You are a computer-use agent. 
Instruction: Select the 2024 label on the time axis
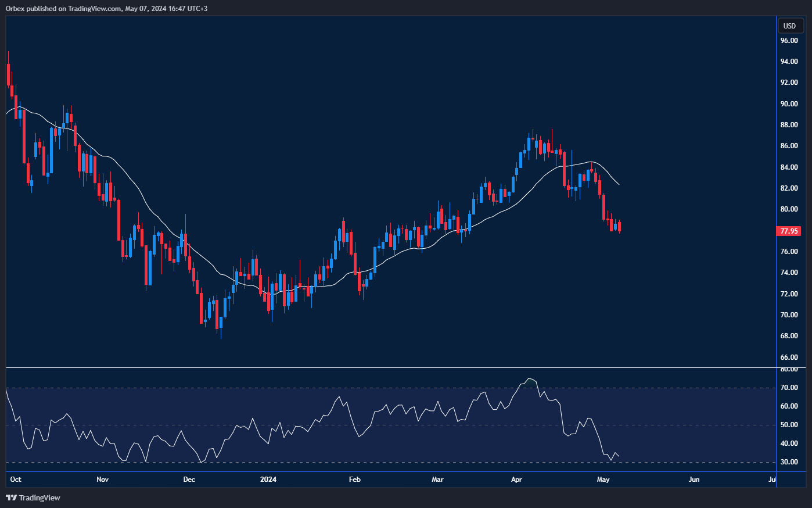click(268, 480)
